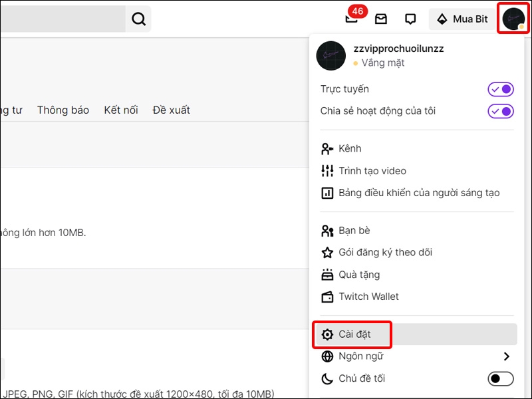The height and width of the screenshot is (399, 532).
Task: Open Cài đặt settings
Action: click(x=417, y=334)
